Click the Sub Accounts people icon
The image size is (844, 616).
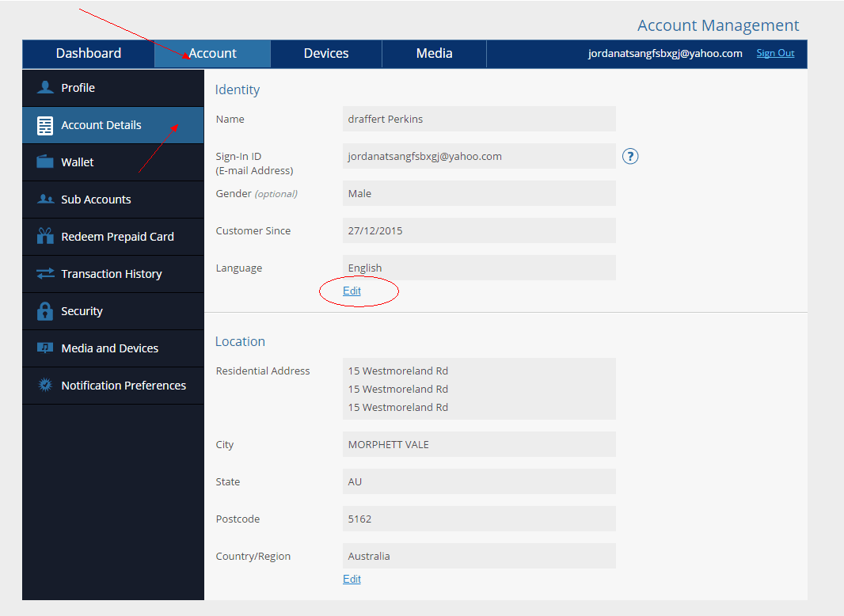pos(45,200)
